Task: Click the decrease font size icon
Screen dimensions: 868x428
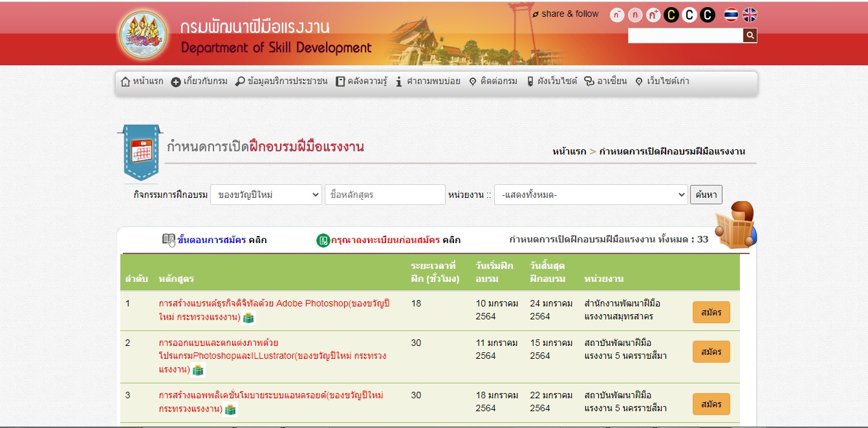Action: pos(617,15)
